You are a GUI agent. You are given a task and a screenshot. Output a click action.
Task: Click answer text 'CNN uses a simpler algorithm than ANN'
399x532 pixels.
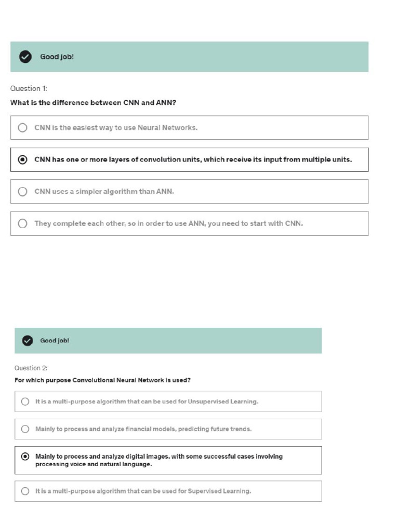[x=104, y=192]
